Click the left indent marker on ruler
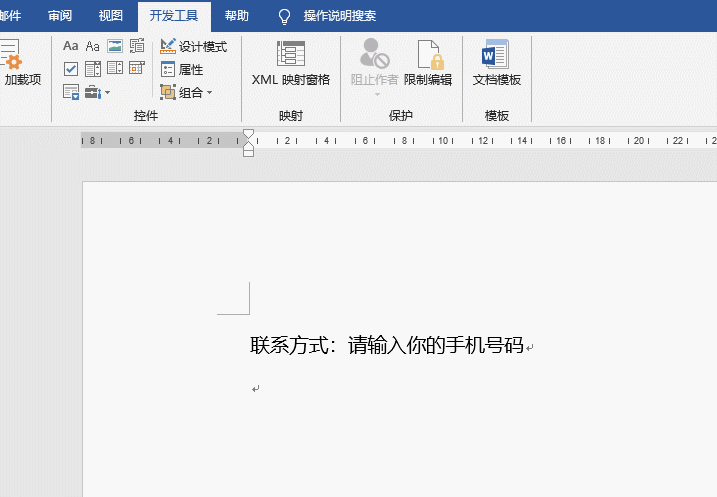Image resolution: width=717 pixels, height=497 pixels. tap(248, 153)
